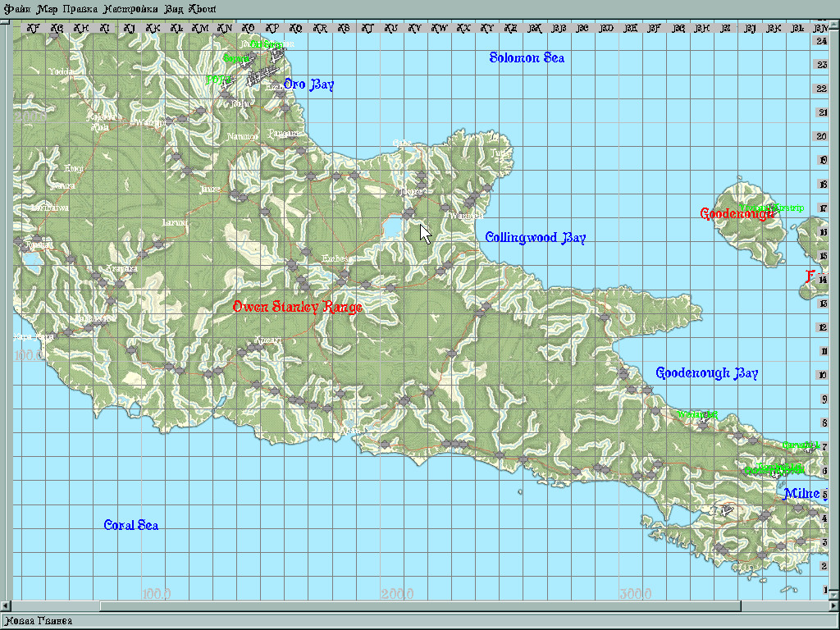Viewport: 840px width, 630px height.
Task: Open the About menu
Action: (x=203, y=9)
